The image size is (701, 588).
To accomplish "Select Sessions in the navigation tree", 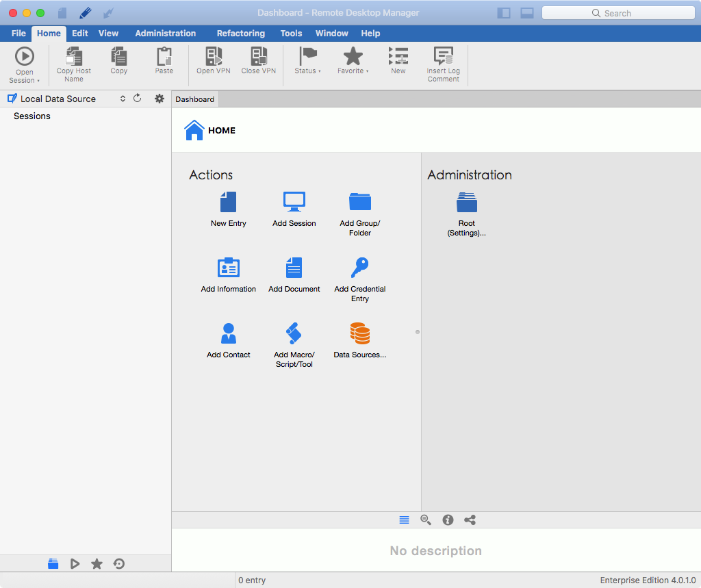I will click(32, 116).
